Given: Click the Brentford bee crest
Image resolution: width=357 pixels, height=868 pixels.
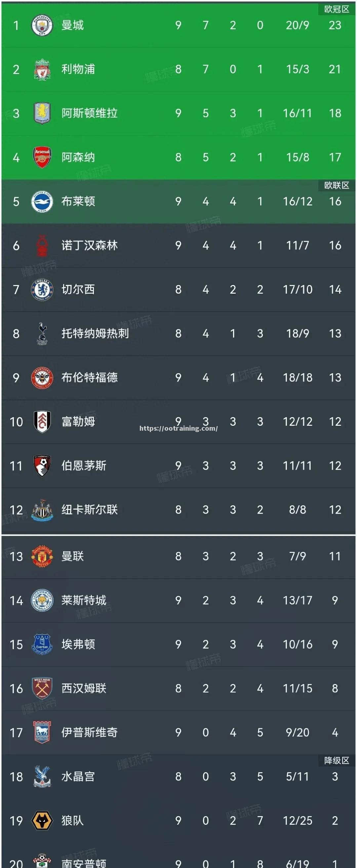Looking at the screenshot, I should pos(42,378).
